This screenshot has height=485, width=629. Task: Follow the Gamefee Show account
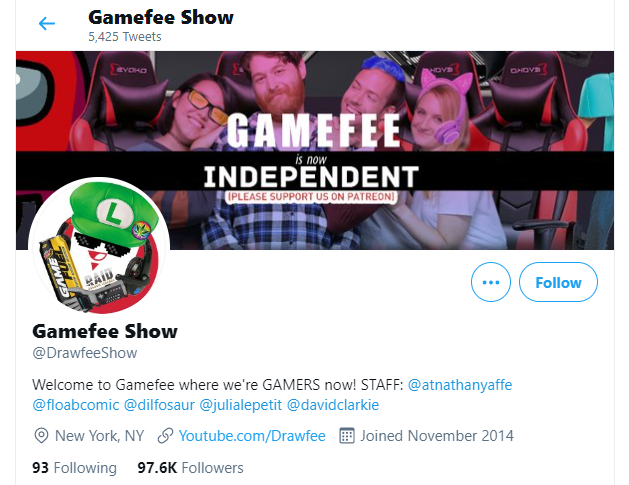point(558,282)
